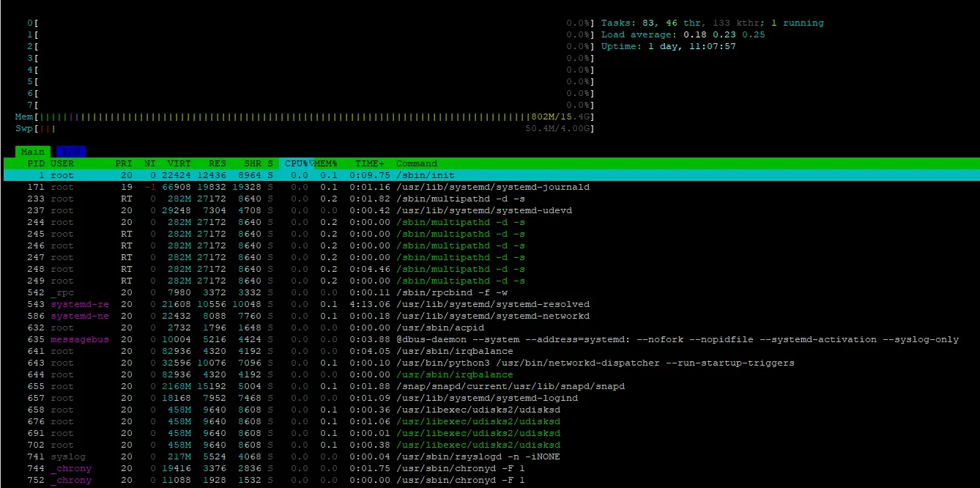This screenshot has height=488, width=980.
Task: Click the Swp usage meter bar
Action: [x=304, y=128]
